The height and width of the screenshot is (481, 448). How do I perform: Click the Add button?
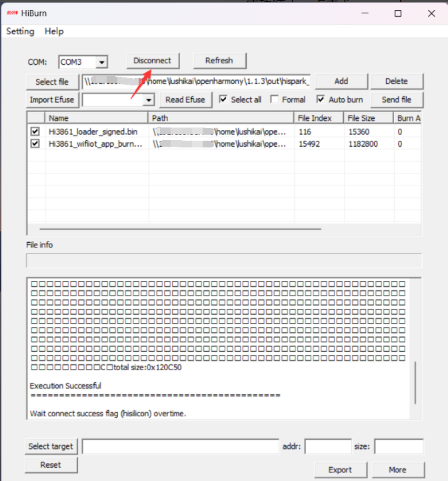341,81
